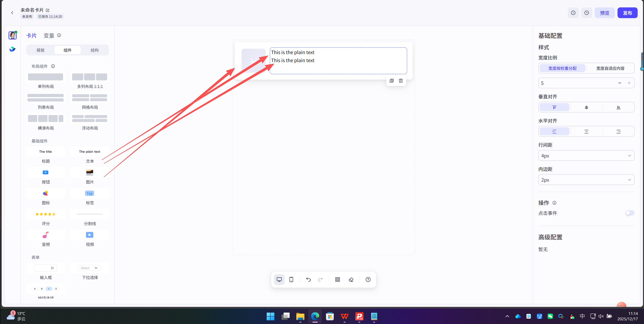The height and width of the screenshot is (324, 644).
Task: Open the 变量 tab
Action: 49,36
